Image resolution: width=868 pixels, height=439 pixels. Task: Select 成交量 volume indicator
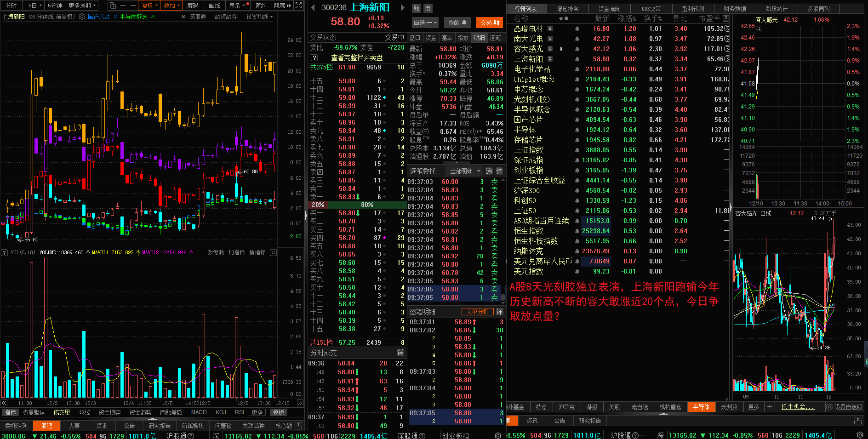[62, 412]
